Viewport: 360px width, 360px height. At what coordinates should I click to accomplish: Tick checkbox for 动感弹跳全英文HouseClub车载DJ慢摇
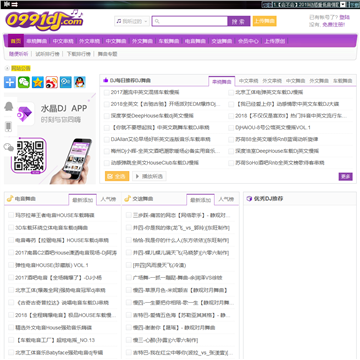(x=106, y=163)
